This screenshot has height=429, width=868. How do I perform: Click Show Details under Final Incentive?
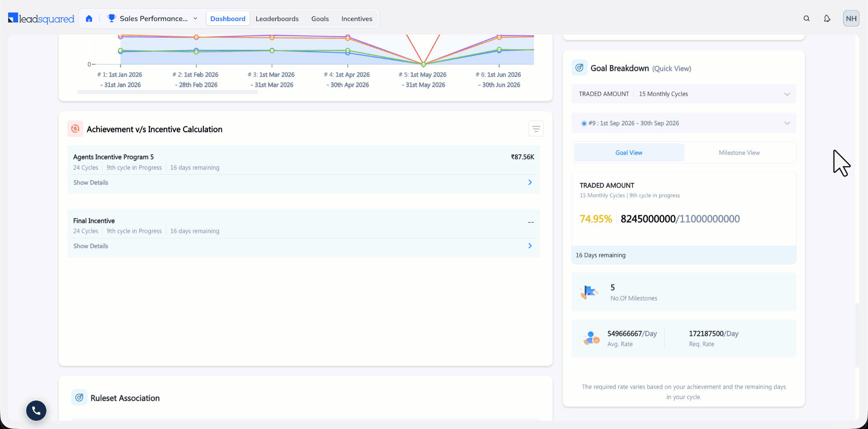click(91, 246)
